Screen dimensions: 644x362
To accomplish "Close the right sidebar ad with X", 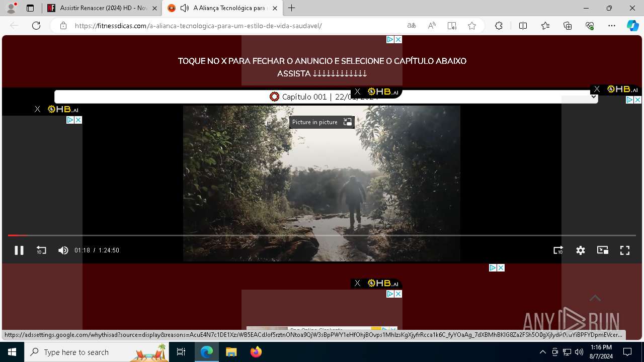I will (x=637, y=100).
